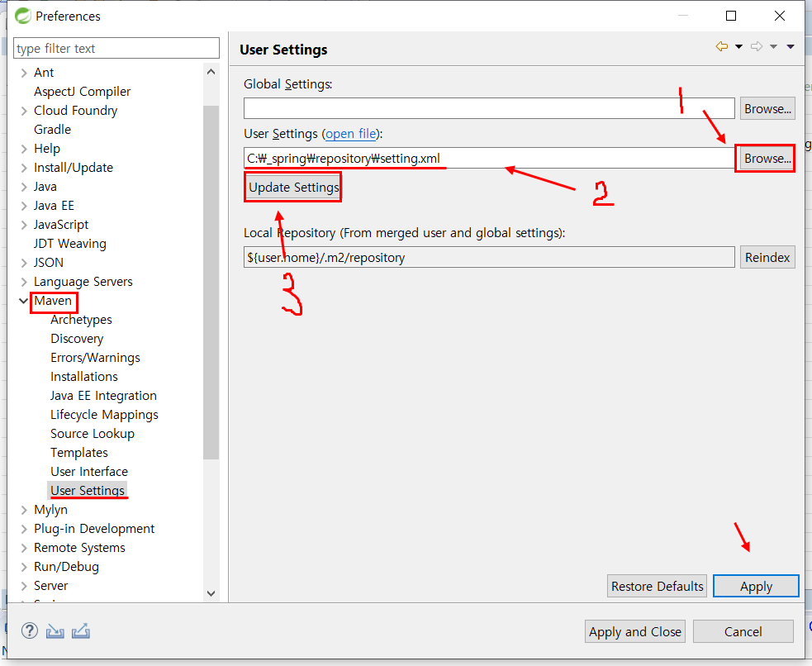
Task: Expand the JSON node
Action: point(24,263)
